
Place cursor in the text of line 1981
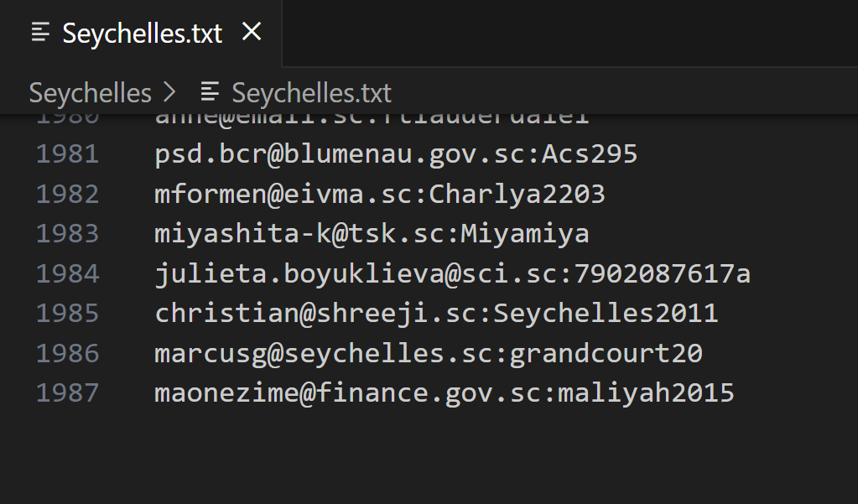click(396, 154)
